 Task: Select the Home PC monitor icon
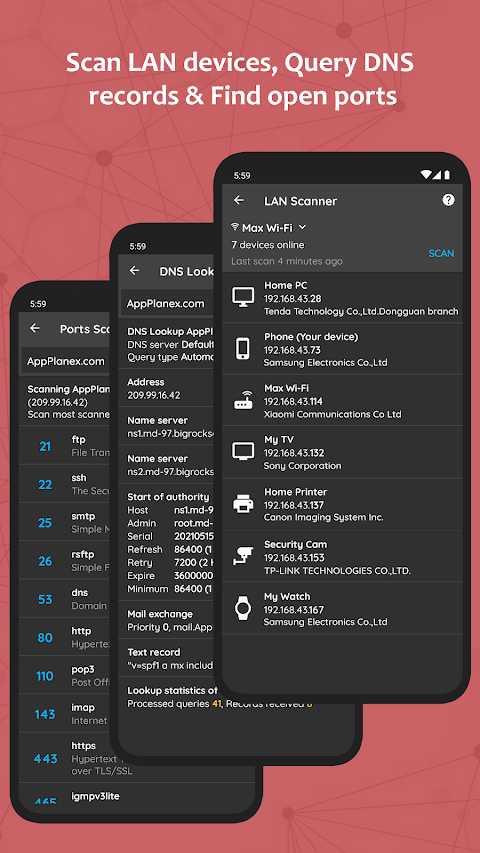coord(243,297)
